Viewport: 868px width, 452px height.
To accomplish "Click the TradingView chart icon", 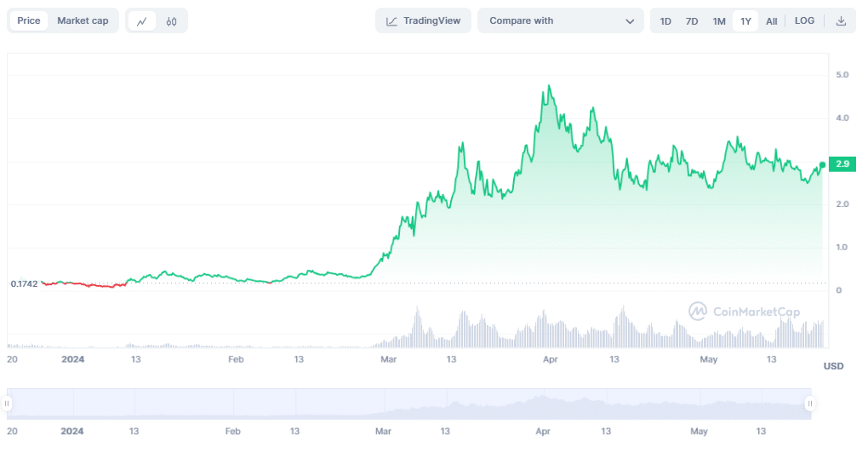I will [391, 20].
